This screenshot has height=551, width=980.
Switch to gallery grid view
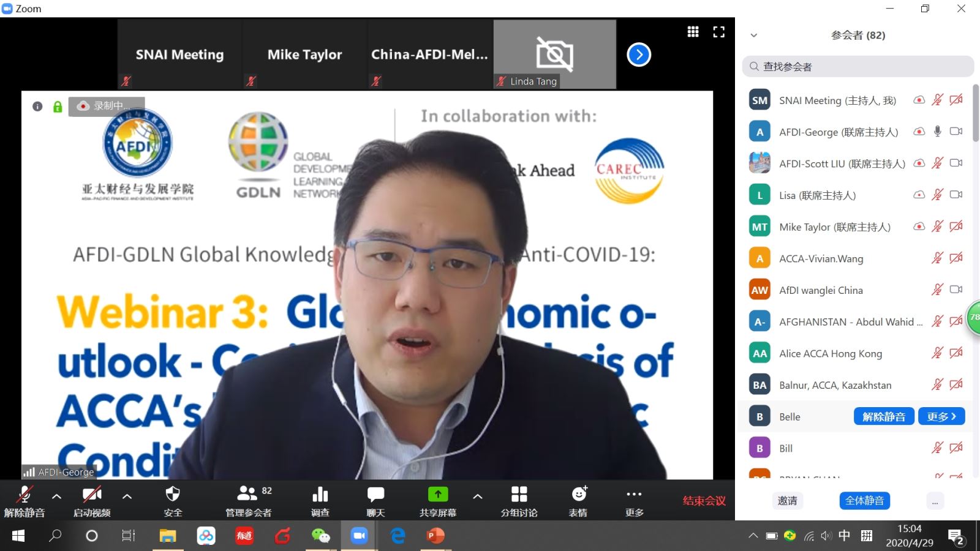point(693,32)
